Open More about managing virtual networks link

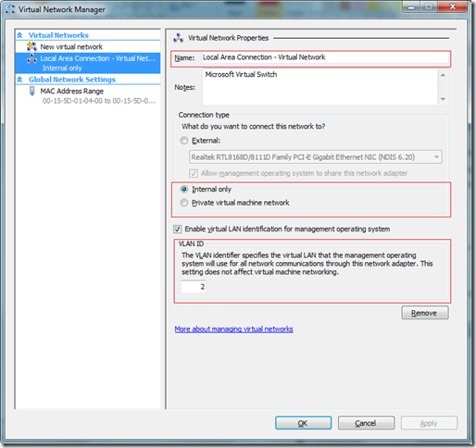tap(233, 330)
